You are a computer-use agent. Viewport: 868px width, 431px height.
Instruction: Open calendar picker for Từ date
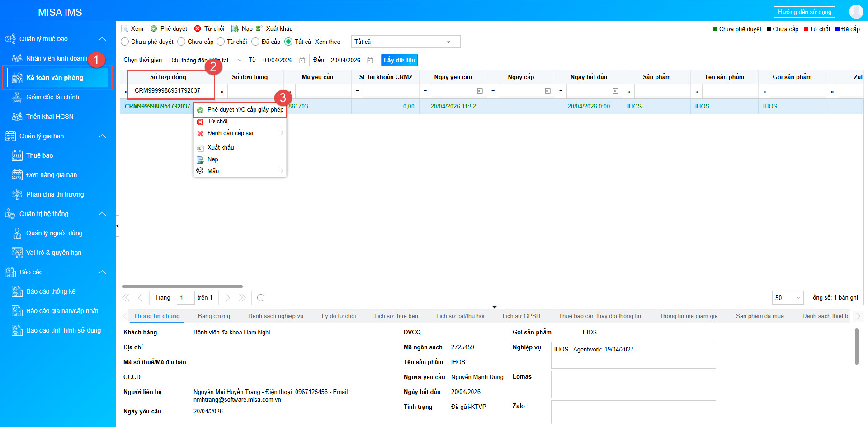[302, 61]
